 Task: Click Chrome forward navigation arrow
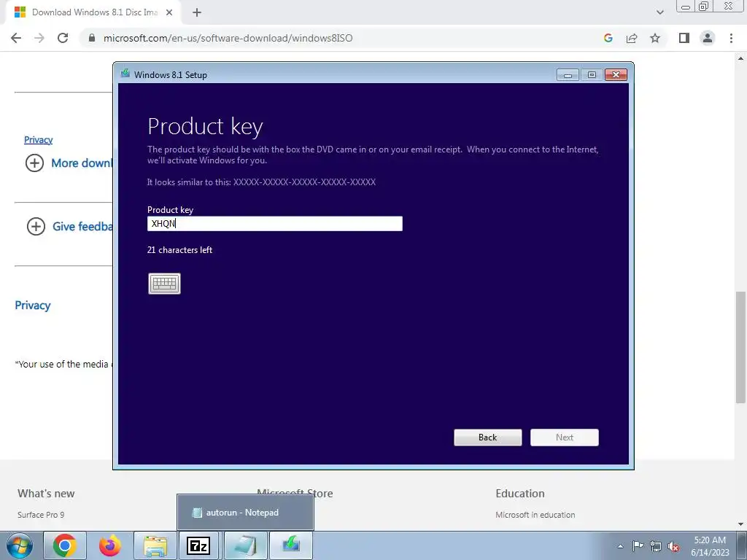(39, 38)
